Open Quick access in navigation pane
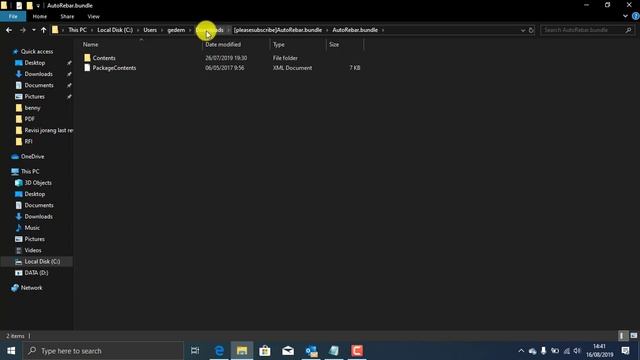This screenshot has height=360, width=640. [x=37, y=51]
